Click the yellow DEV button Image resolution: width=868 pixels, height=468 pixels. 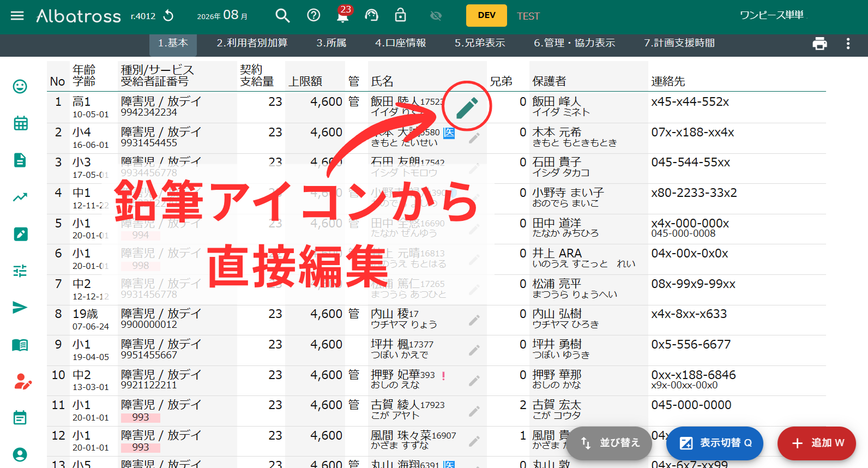486,15
